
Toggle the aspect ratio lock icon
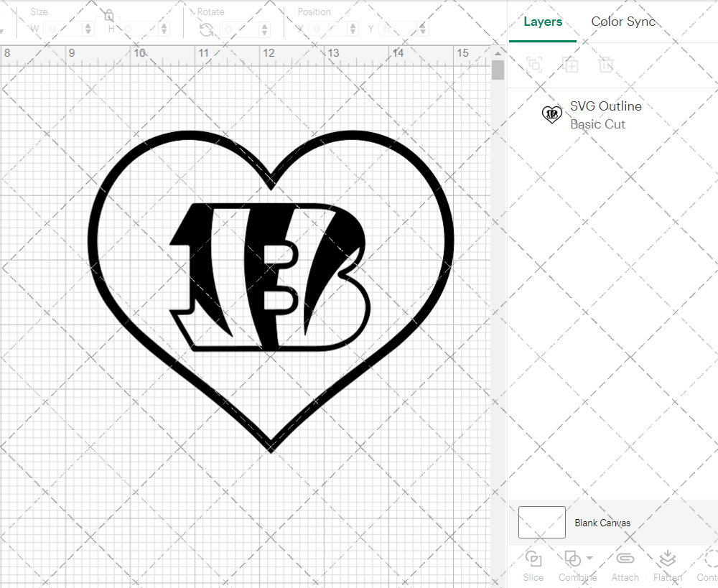108,15
